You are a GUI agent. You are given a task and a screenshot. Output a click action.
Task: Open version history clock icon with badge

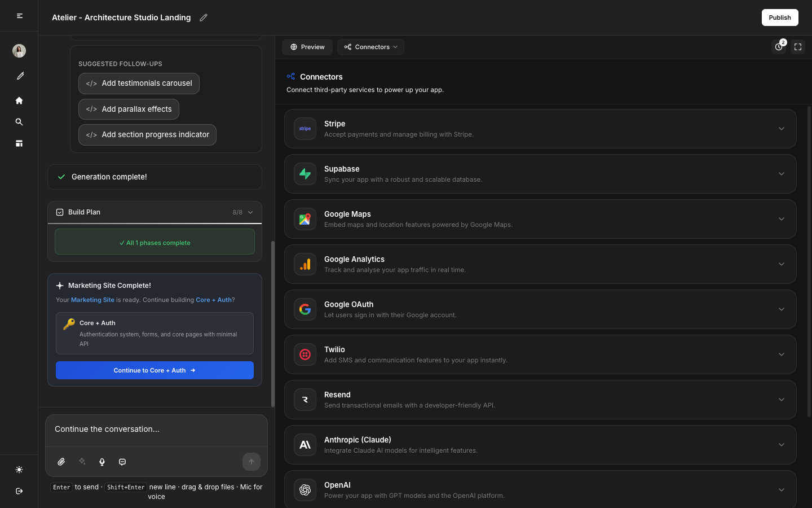coord(779,47)
